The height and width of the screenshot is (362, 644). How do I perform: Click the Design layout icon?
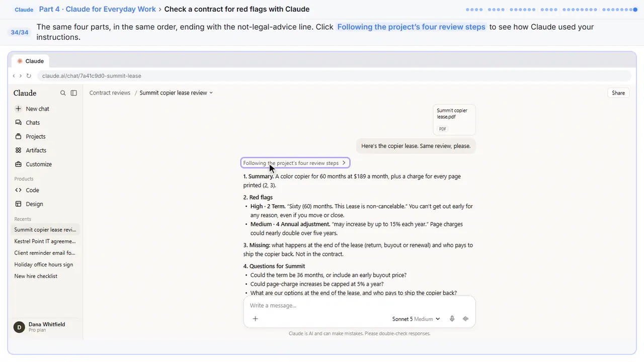[18, 204]
